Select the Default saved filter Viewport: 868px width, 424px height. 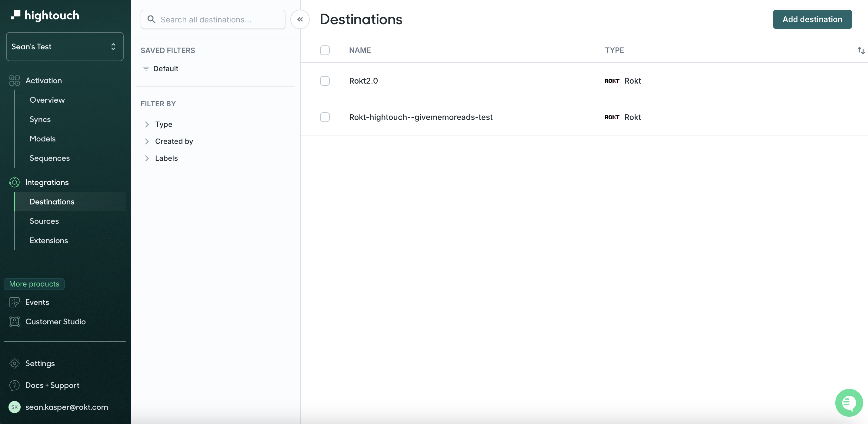click(165, 69)
